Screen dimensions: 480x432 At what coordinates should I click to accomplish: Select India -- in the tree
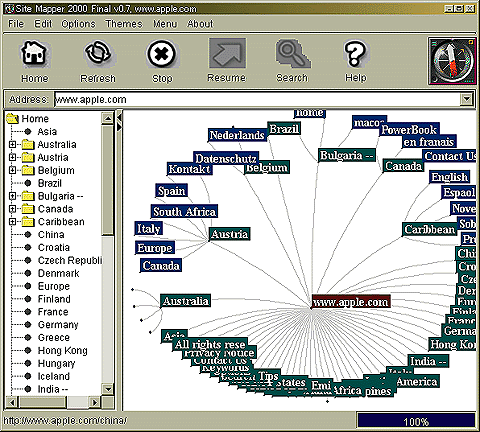click(53, 389)
